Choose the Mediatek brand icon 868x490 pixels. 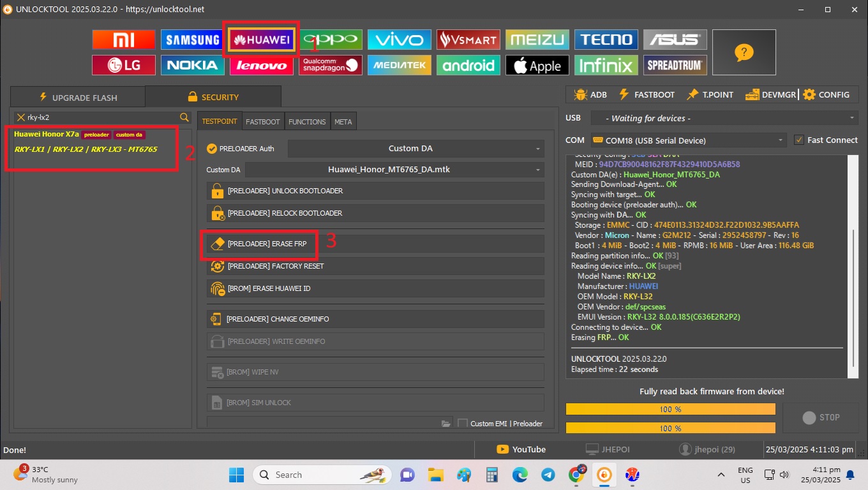399,65
